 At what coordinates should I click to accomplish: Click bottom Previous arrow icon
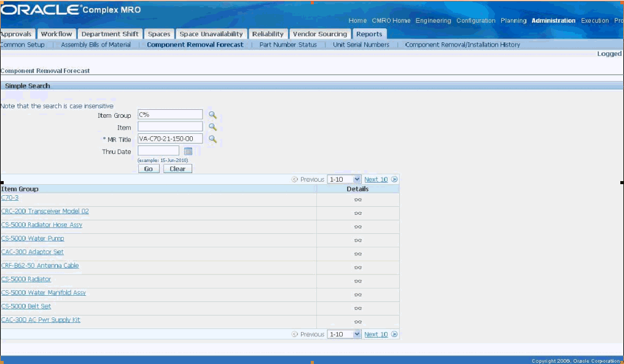point(295,334)
